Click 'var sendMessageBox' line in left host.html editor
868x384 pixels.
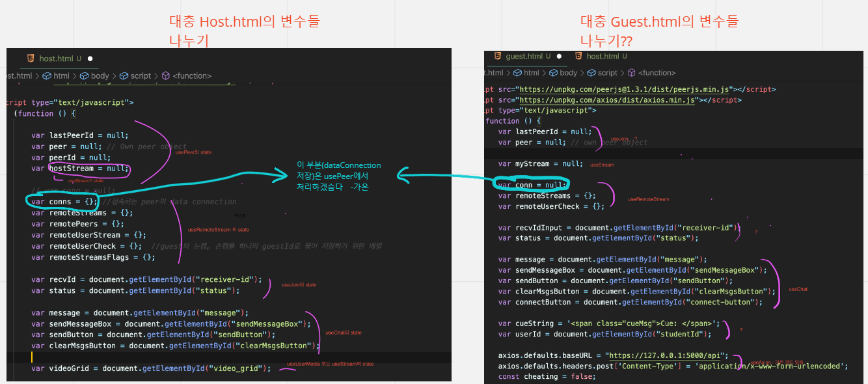[171, 323]
